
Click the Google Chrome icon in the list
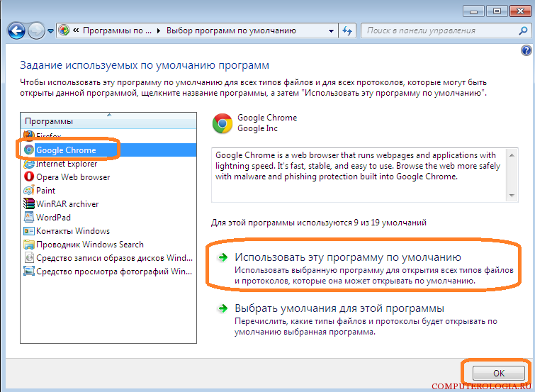click(x=29, y=150)
